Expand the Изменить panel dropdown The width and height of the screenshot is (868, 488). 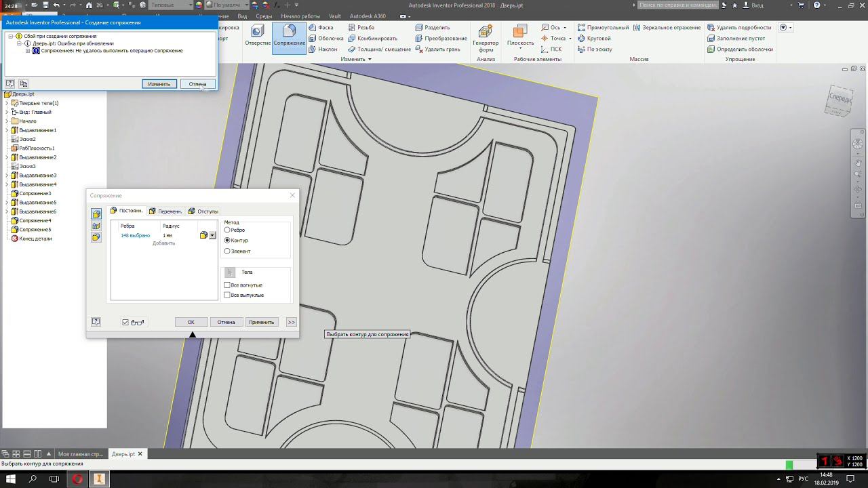tap(370, 60)
